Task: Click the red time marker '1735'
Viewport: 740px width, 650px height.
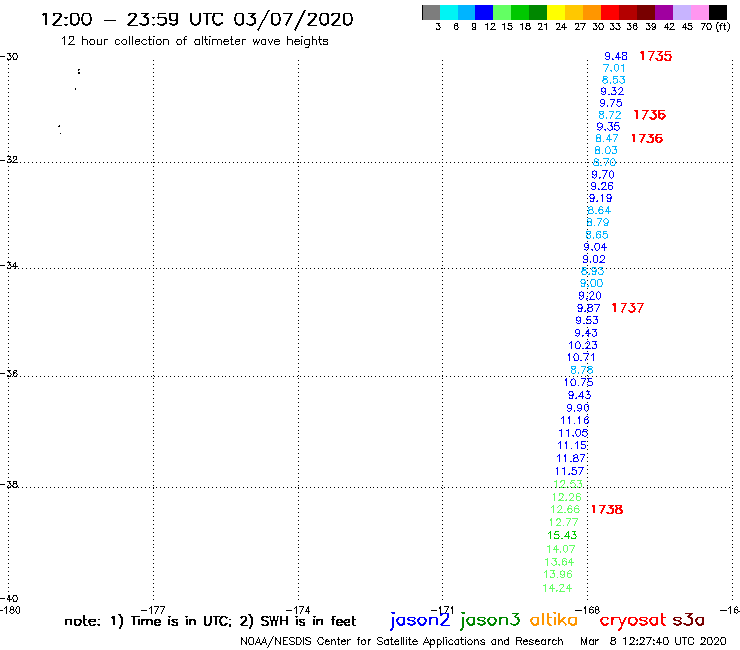Action: [x=656, y=56]
